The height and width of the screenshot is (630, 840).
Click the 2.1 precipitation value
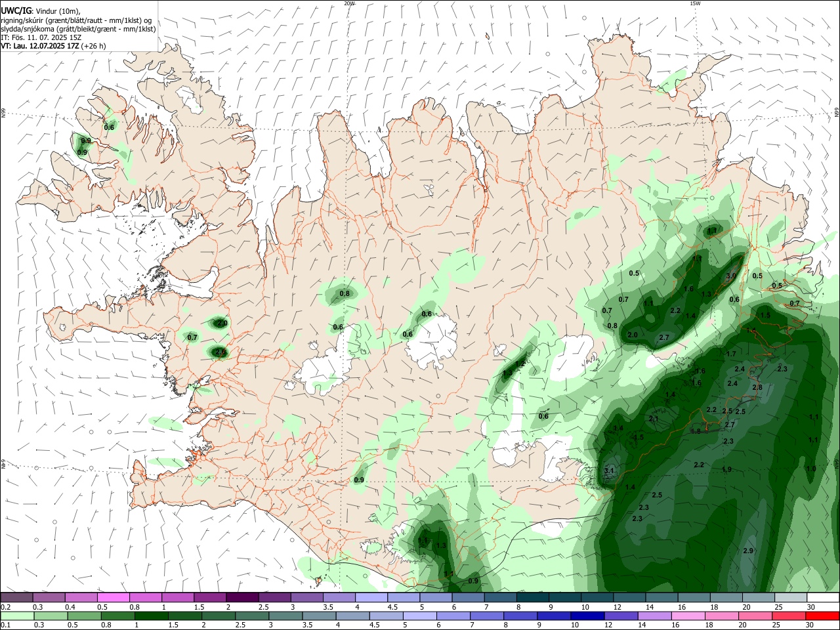point(653,419)
